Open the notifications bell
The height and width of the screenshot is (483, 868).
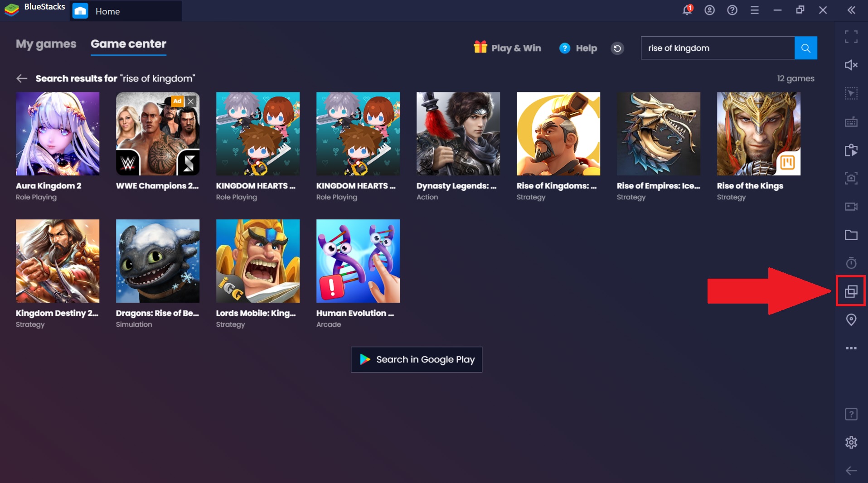point(687,10)
